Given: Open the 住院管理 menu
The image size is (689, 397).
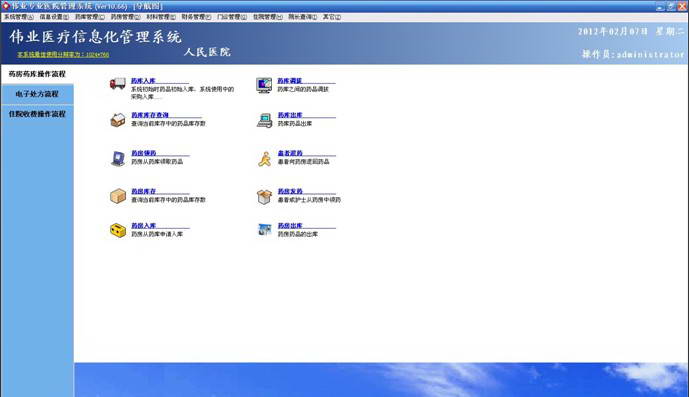Looking at the screenshot, I should (x=267, y=17).
